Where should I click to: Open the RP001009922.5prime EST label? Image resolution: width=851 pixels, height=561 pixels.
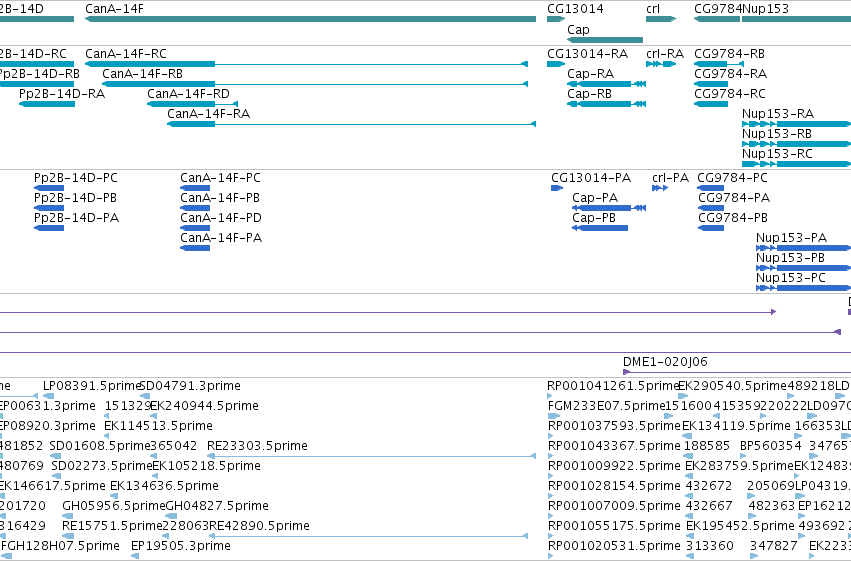click(x=614, y=466)
